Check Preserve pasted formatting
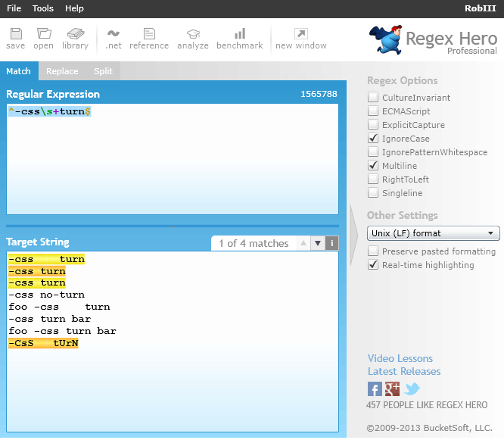 (x=373, y=251)
